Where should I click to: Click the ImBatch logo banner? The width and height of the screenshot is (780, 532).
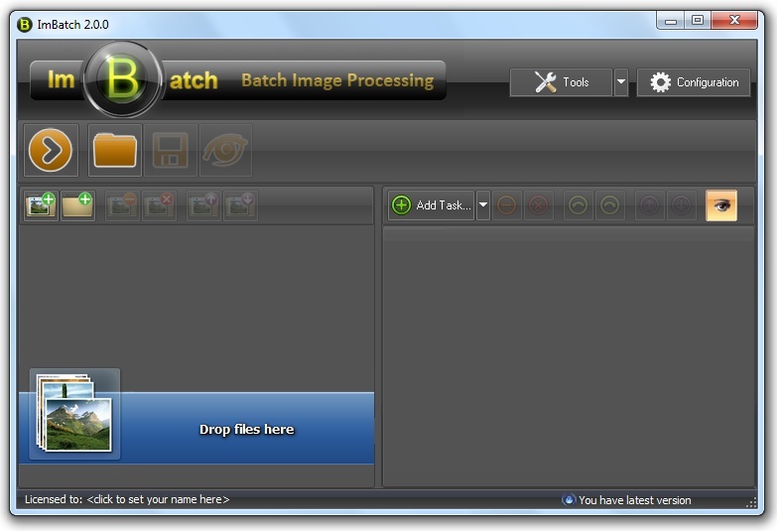(238, 79)
